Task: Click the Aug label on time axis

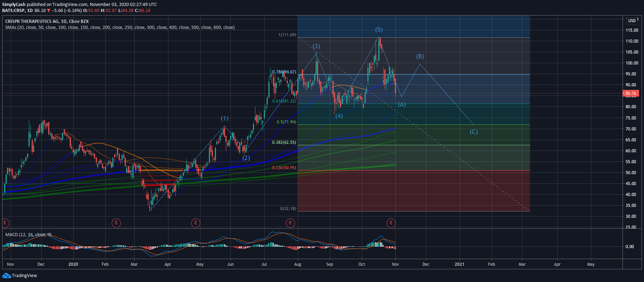Action: (x=298, y=264)
